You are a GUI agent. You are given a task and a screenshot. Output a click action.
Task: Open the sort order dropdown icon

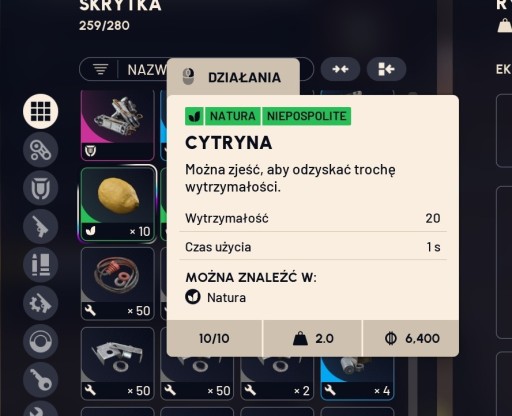tap(100, 70)
